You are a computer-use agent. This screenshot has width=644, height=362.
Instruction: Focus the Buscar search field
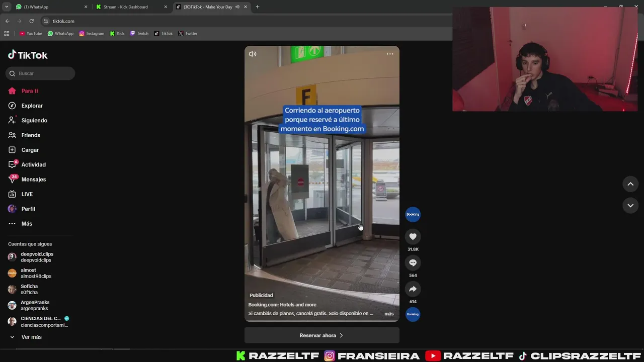(x=40, y=73)
